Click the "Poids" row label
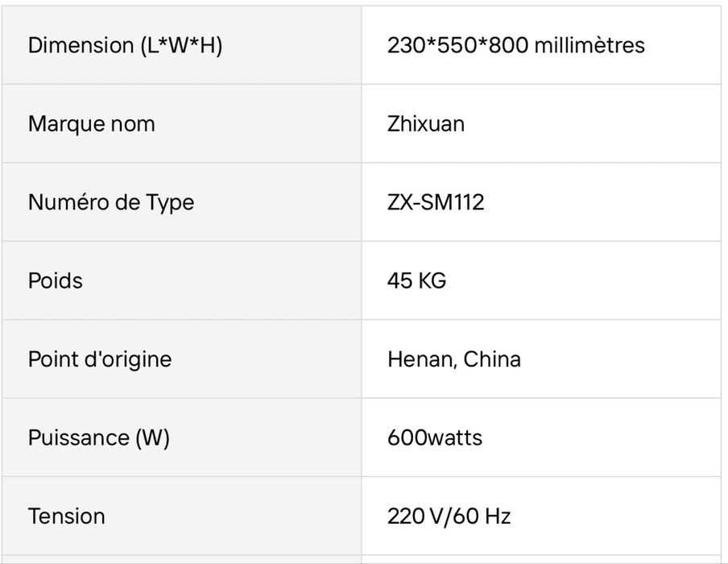The image size is (728, 564). tap(55, 280)
